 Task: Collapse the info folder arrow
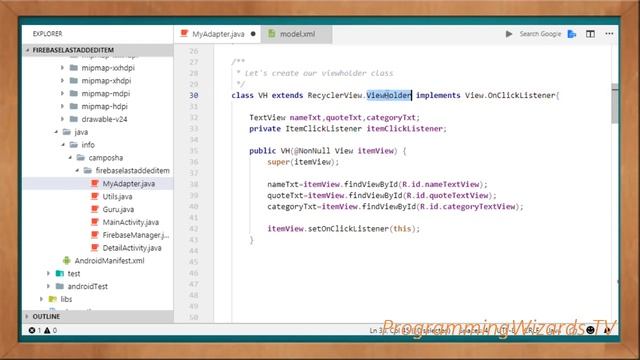click(x=63, y=145)
